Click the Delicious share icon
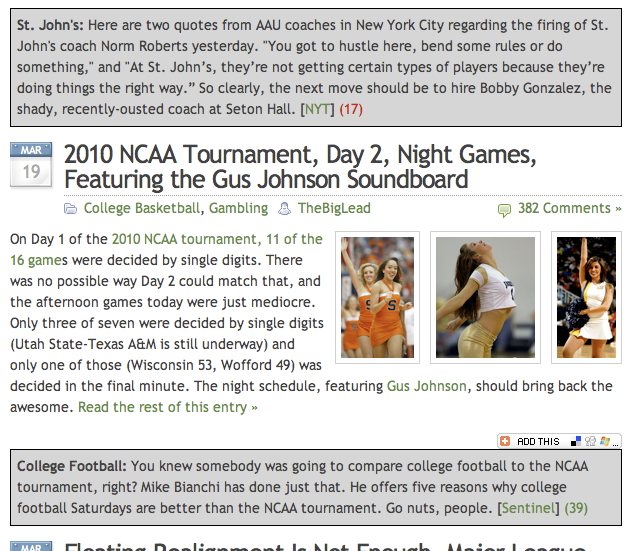Viewport: 634px width, 551px height. pyautogui.click(x=576, y=441)
